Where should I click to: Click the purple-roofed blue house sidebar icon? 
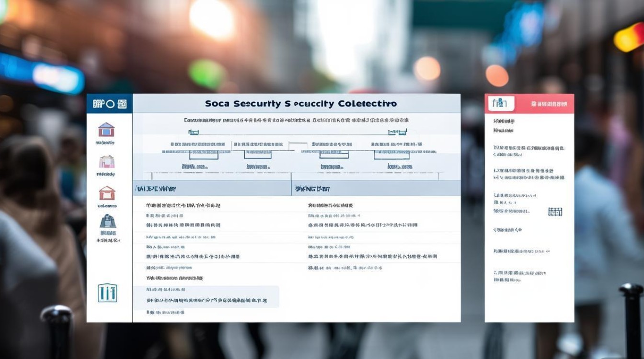coord(106,130)
